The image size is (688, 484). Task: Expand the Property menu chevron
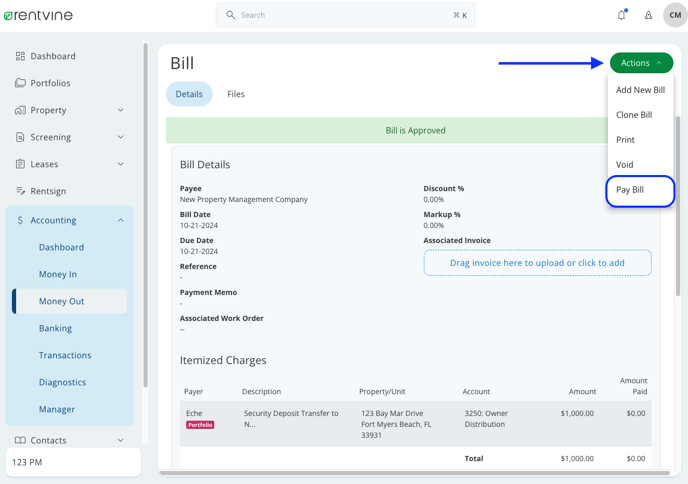click(x=121, y=110)
